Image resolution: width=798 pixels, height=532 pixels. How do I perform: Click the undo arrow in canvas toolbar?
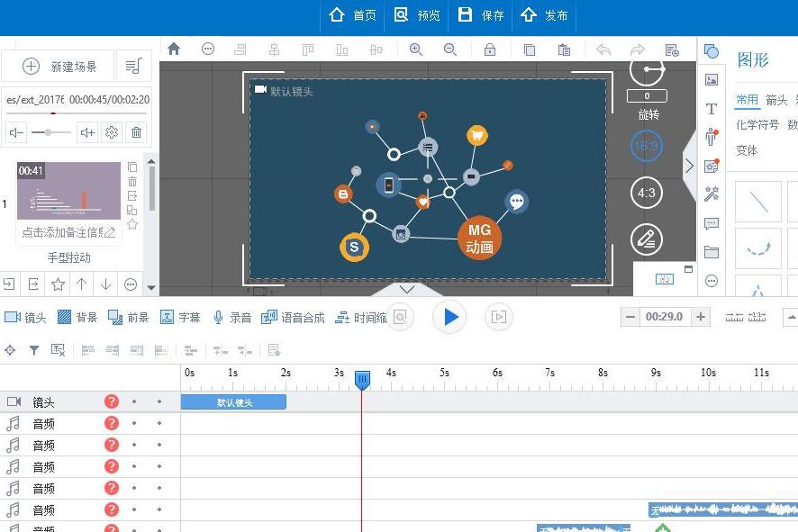[603, 50]
